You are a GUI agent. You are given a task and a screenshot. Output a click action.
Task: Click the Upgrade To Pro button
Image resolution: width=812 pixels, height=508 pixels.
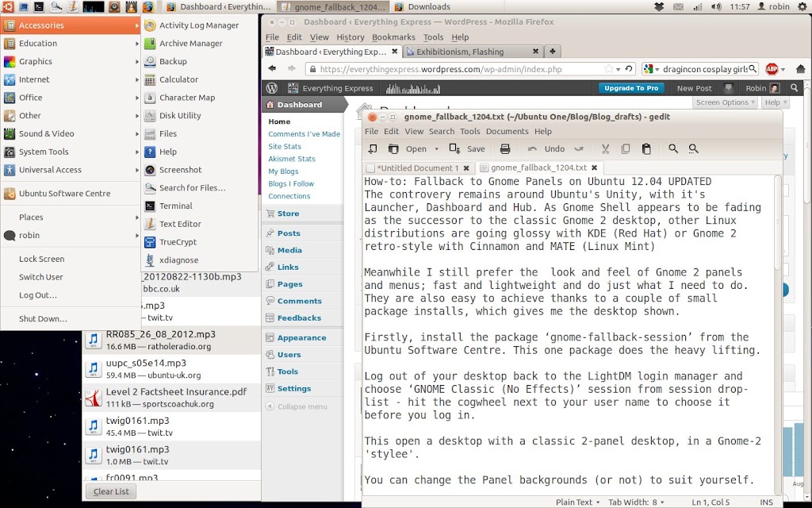click(x=630, y=88)
